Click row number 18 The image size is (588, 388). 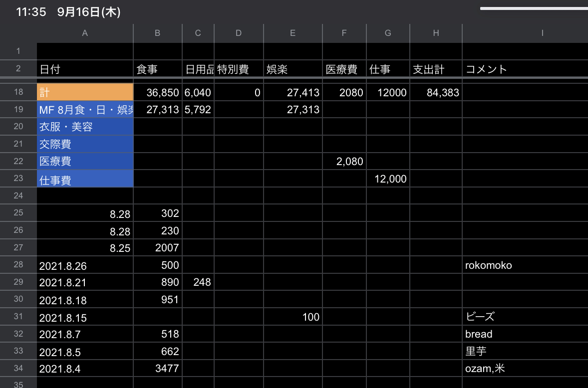18,92
